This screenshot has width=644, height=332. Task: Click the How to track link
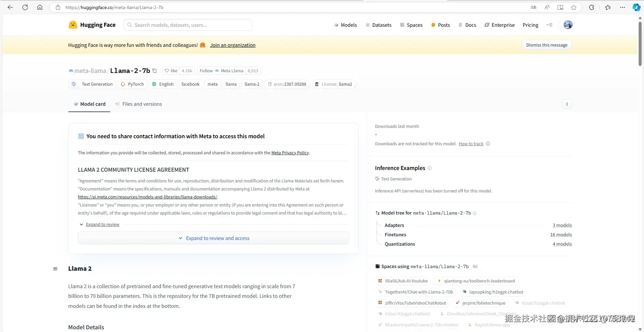471,144
